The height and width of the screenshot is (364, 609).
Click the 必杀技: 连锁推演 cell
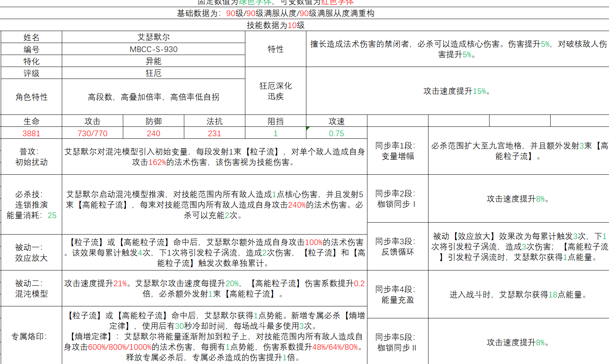pyautogui.click(x=31, y=205)
